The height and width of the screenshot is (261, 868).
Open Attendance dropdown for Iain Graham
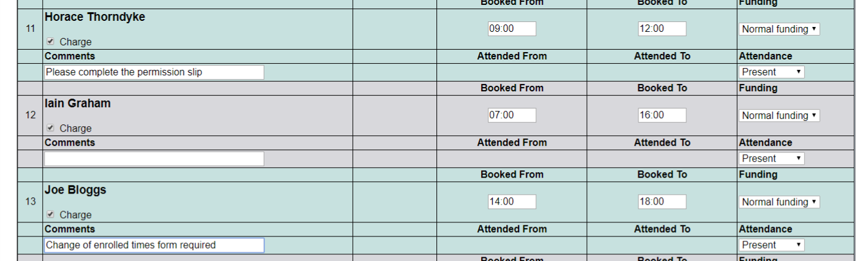771,159
